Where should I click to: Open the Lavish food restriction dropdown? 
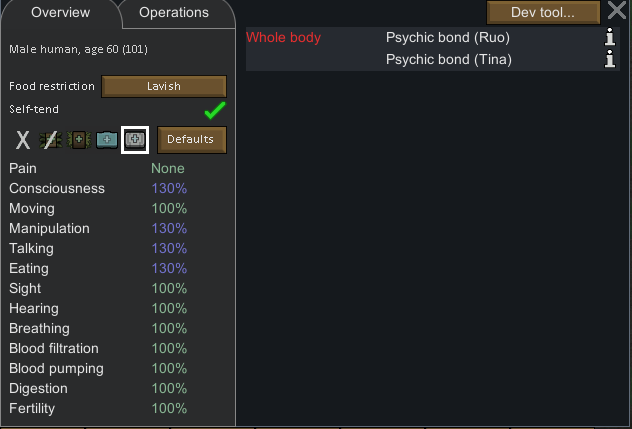pos(164,86)
